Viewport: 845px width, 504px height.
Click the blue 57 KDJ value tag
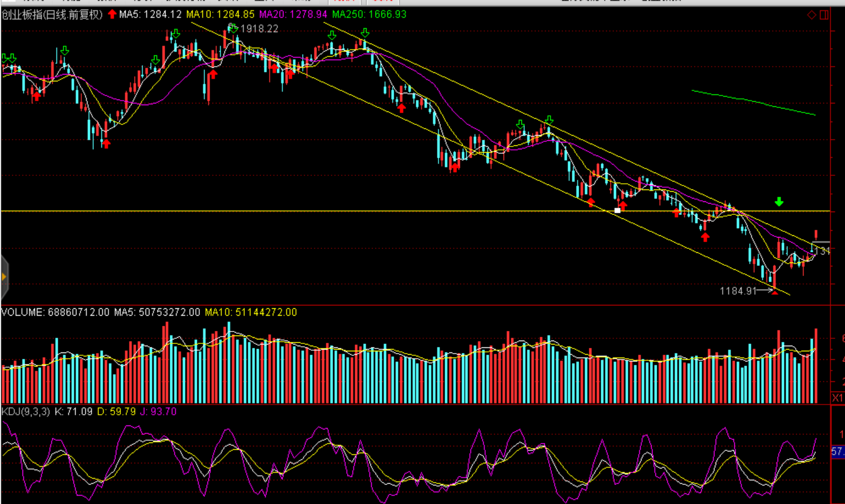point(837,451)
